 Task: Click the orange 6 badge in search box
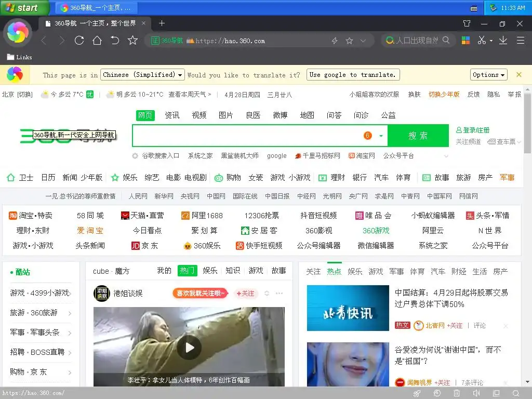pyautogui.click(x=367, y=136)
